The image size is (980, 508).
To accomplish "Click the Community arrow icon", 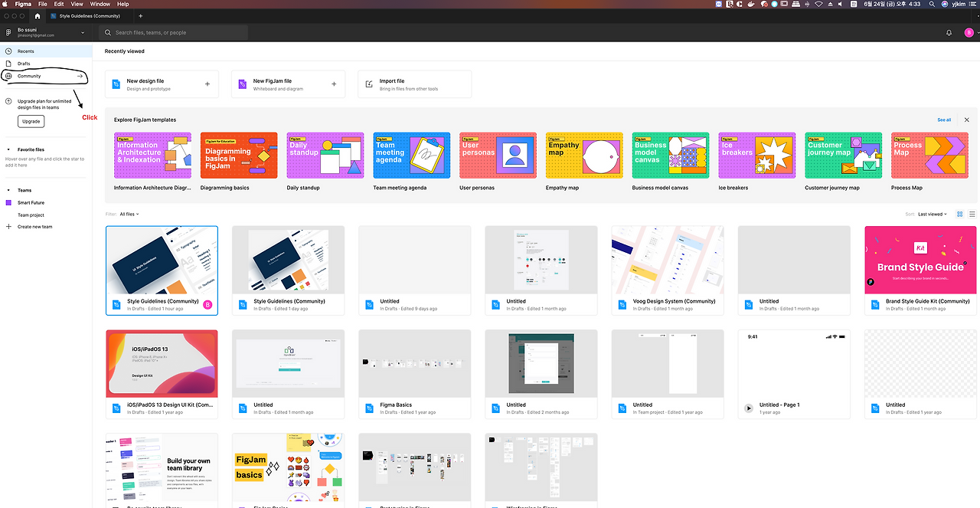I will click(80, 76).
